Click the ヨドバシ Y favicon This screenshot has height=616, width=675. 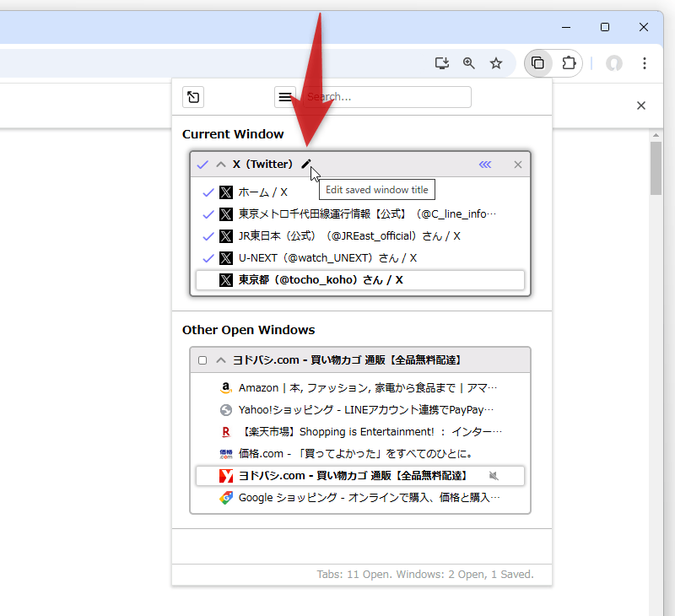pos(226,476)
